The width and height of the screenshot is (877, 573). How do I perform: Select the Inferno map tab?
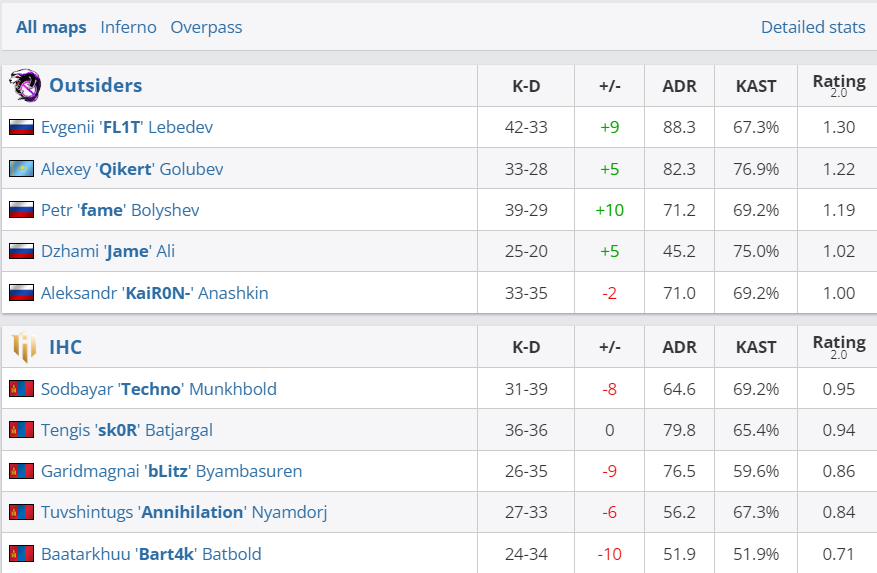click(x=128, y=27)
